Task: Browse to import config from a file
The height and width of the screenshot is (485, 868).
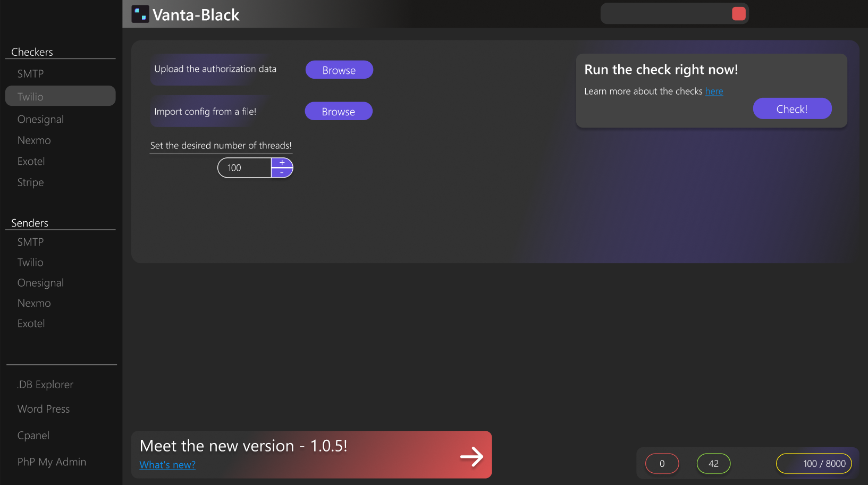Action: coord(339,111)
